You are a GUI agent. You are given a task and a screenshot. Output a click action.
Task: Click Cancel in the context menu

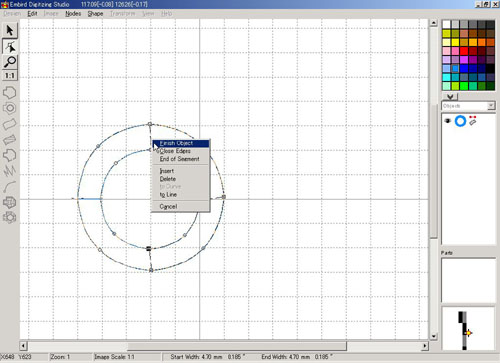click(x=181, y=207)
